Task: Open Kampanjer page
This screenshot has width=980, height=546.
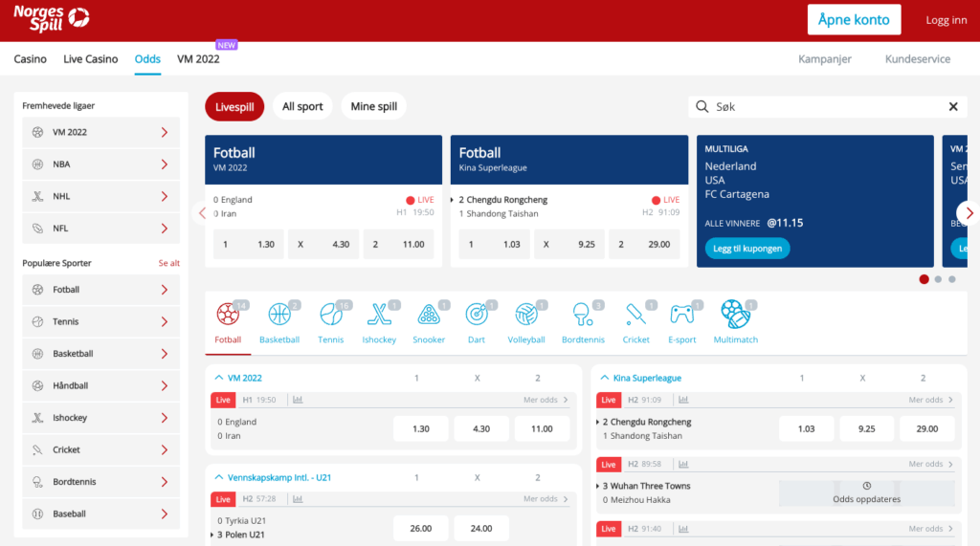Action: coord(824,58)
